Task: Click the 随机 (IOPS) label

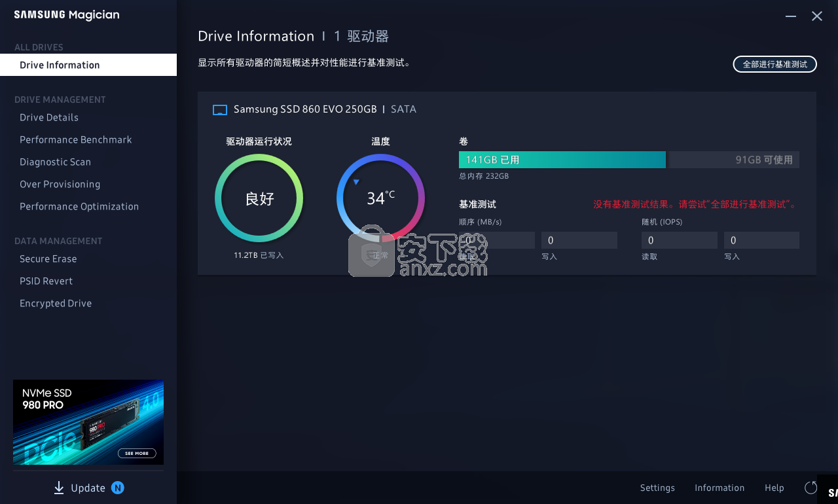Action: point(662,222)
